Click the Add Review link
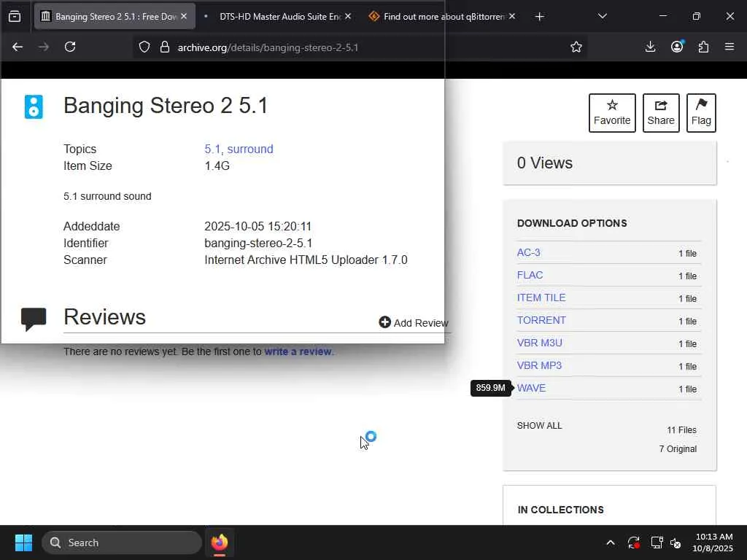747x560 pixels. [x=414, y=323]
